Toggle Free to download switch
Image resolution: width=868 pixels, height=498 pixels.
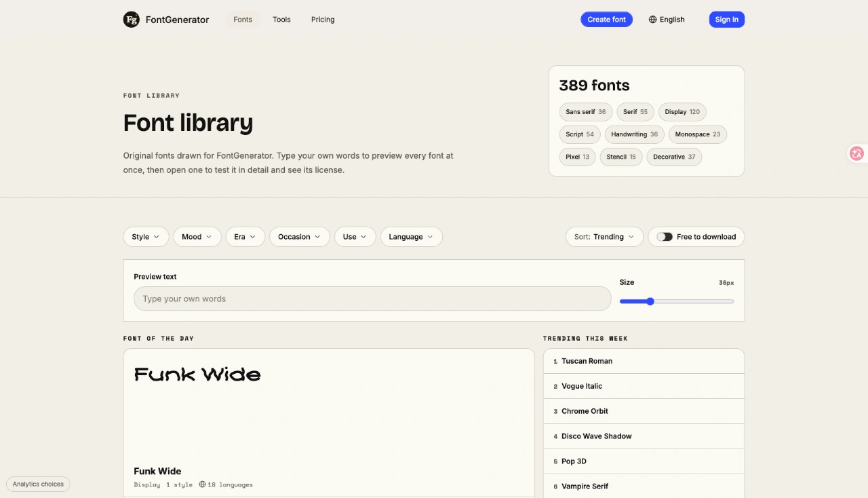point(665,237)
